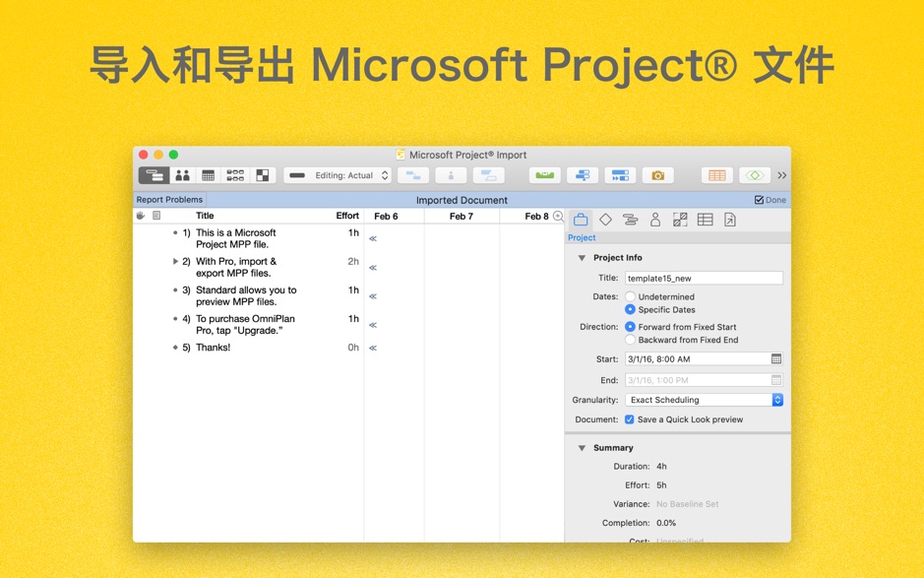Open the Resources inspector person icon

point(655,219)
